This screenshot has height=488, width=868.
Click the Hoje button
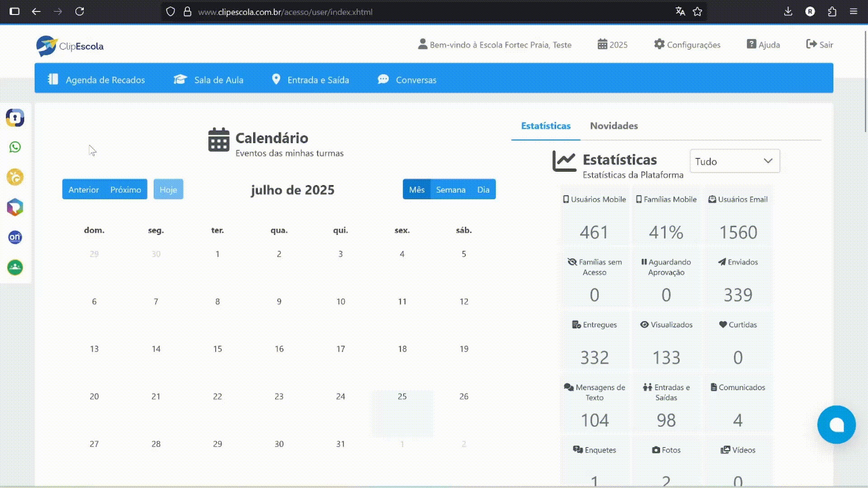tap(168, 189)
